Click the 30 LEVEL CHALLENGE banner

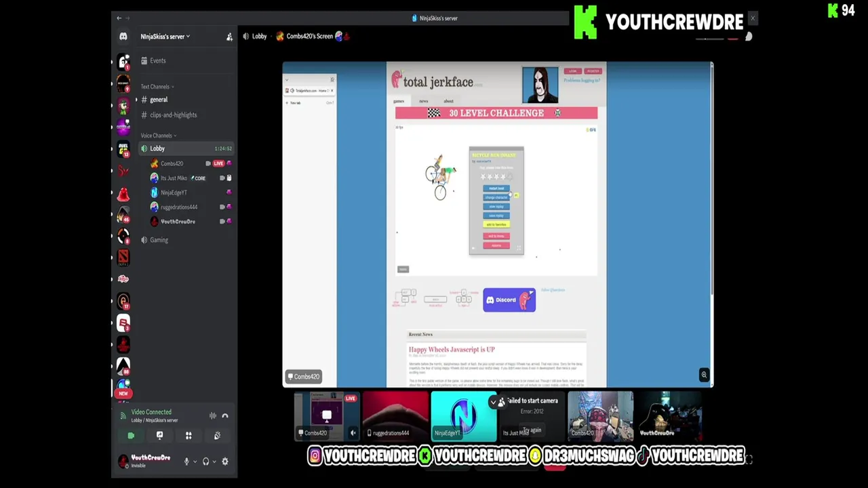(496, 113)
